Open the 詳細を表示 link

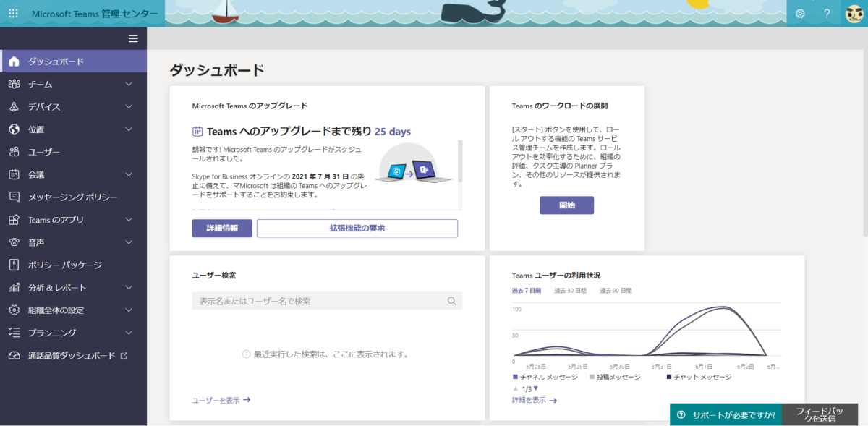(x=529, y=400)
